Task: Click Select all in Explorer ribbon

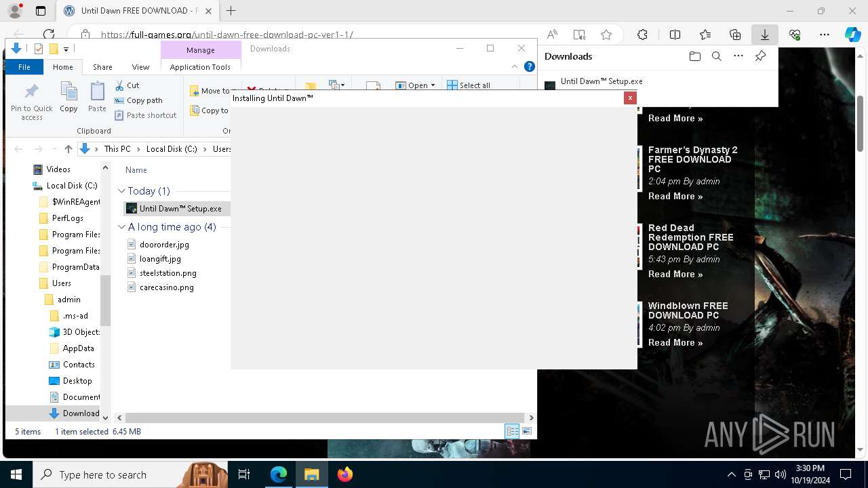Action: point(469,85)
